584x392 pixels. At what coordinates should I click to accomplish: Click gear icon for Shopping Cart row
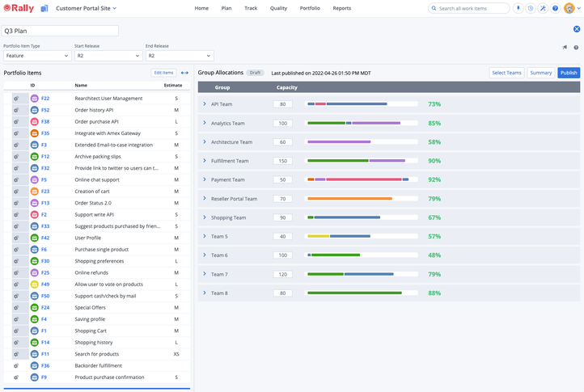coord(16,331)
